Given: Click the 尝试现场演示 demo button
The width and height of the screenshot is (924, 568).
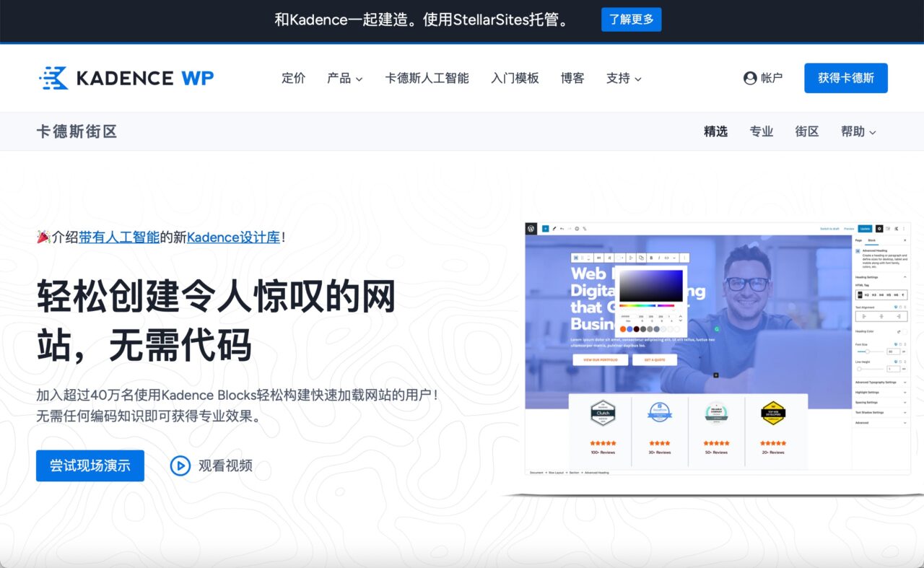Looking at the screenshot, I should (x=90, y=466).
